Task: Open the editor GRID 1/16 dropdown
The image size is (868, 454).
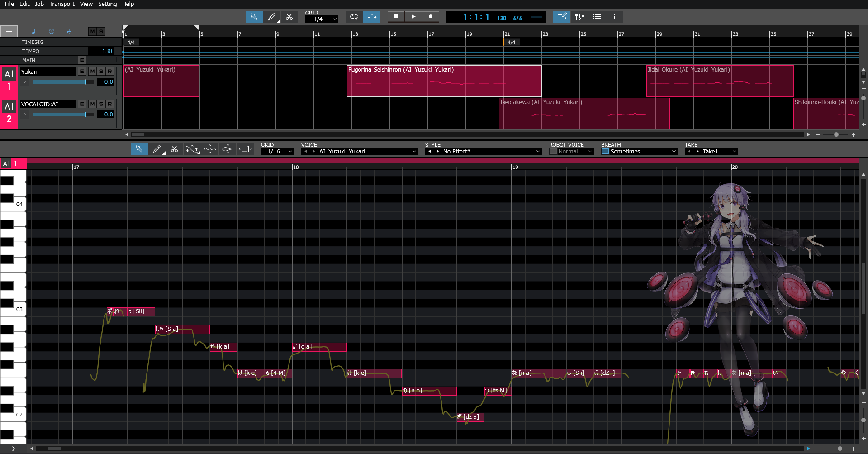Action: (x=278, y=152)
